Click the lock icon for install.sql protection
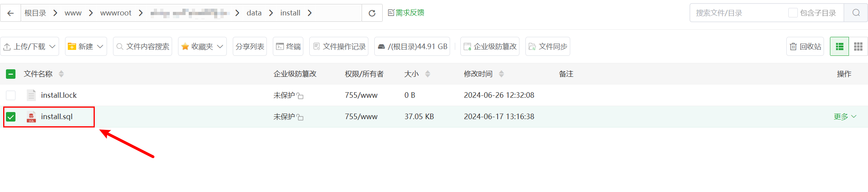The image size is (868, 192). pos(300,117)
